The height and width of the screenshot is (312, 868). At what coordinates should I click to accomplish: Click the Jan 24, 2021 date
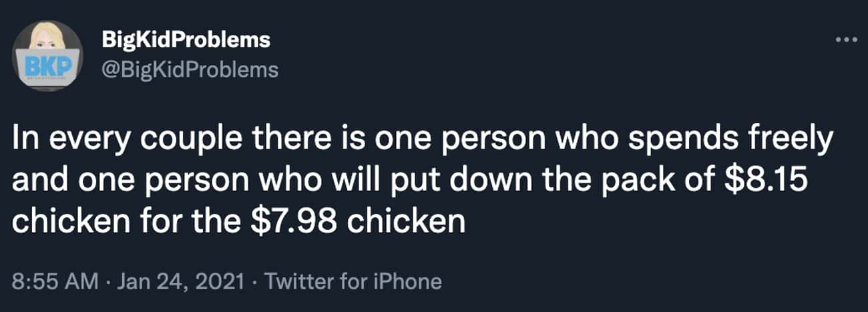(x=178, y=281)
